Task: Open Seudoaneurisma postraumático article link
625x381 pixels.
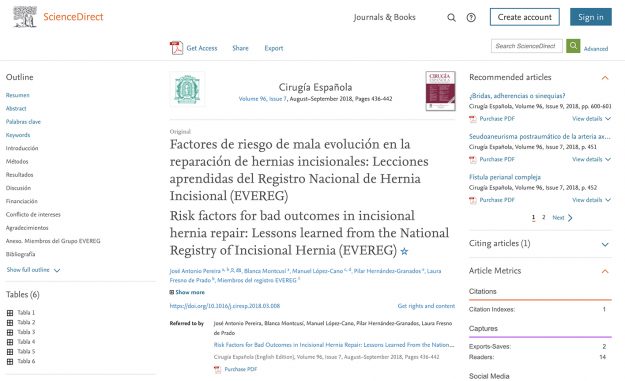Action: coord(540,136)
